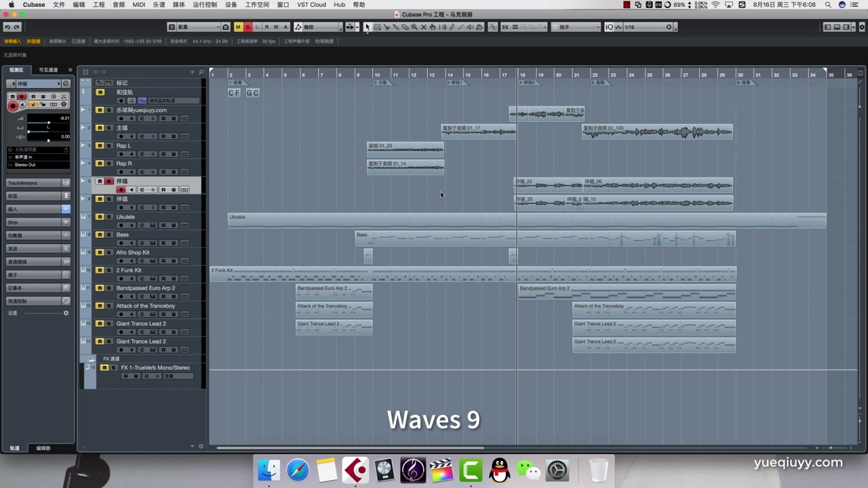The image size is (868, 488).
Task: Expand the TrackVersions inspector section
Action: [x=38, y=183]
